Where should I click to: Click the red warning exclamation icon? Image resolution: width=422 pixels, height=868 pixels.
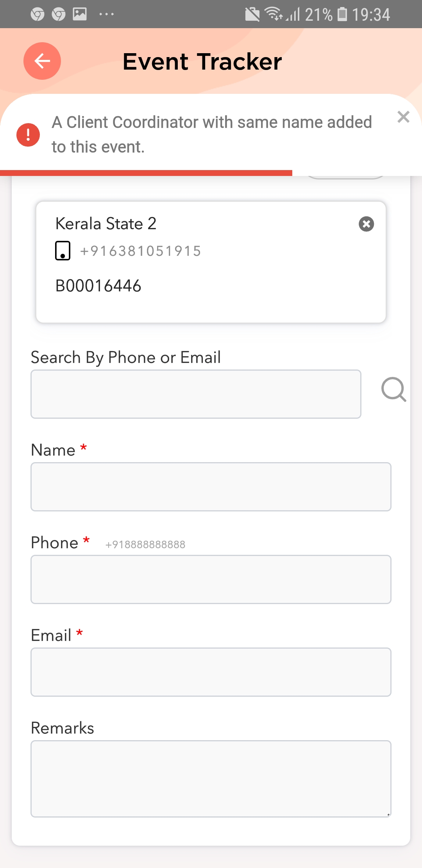[x=28, y=135]
